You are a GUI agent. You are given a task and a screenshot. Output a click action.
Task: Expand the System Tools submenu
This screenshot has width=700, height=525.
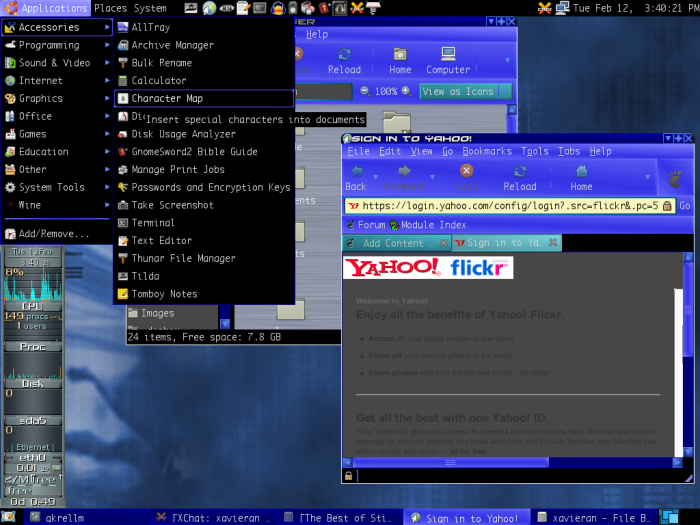pos(57,187)
